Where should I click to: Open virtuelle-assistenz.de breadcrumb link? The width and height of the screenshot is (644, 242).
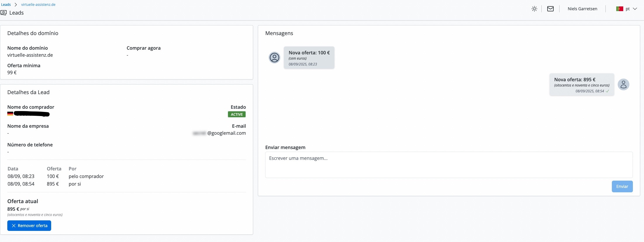point(38,4)
